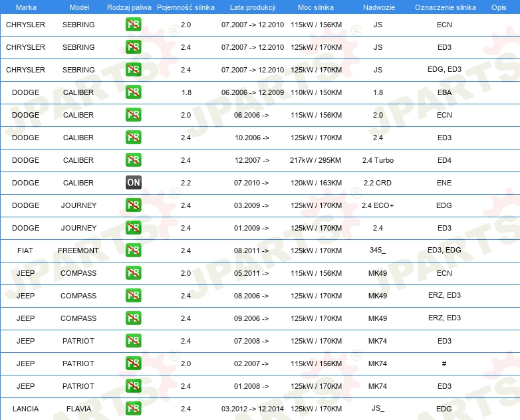
Task: Click the ENE engine code cell
Action: (x=444, y=183)
